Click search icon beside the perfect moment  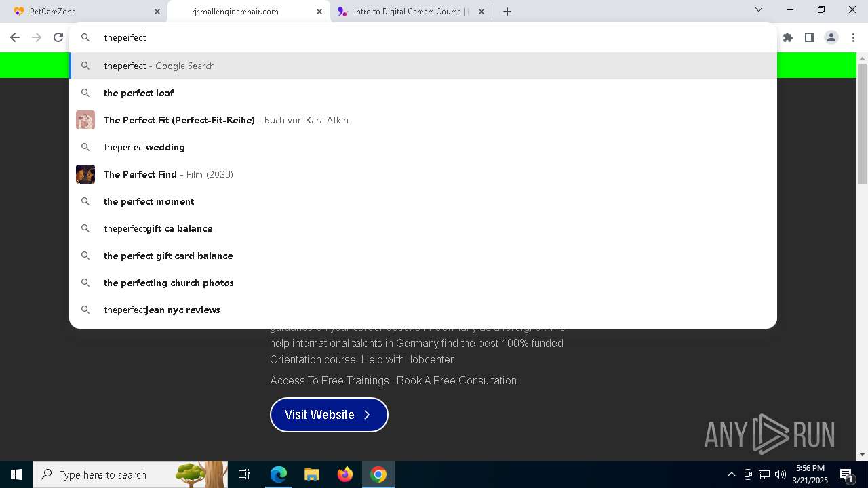85,201
